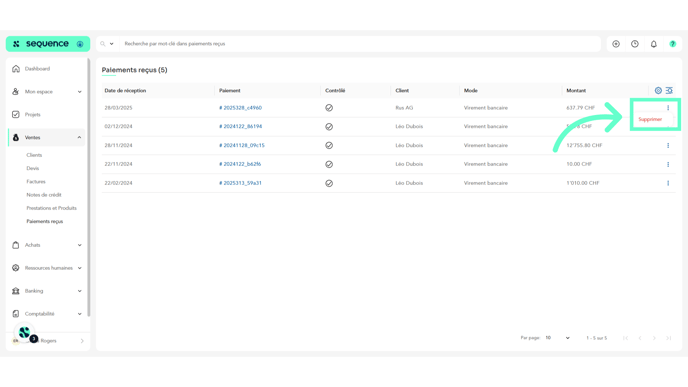Click the Client column header

click(x=402, y=90)
